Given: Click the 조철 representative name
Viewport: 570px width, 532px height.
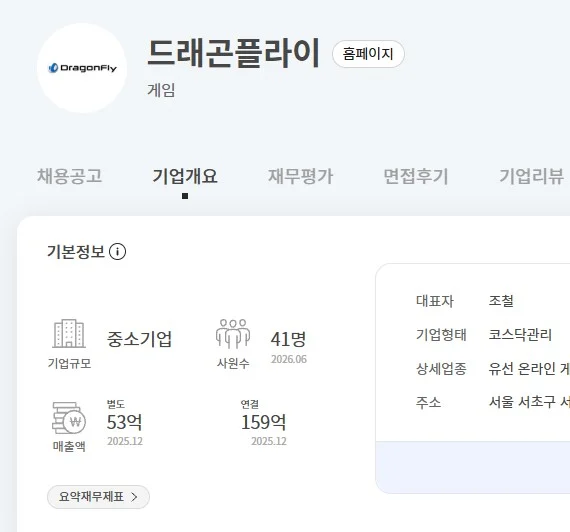Looking at the screenshot, I should [501, 301].
